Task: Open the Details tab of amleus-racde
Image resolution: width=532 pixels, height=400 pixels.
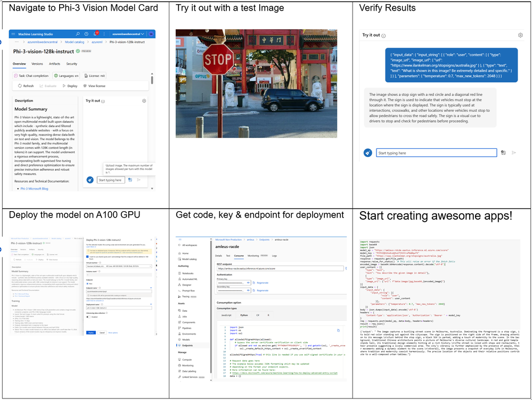Action: [x=218, y=256]
